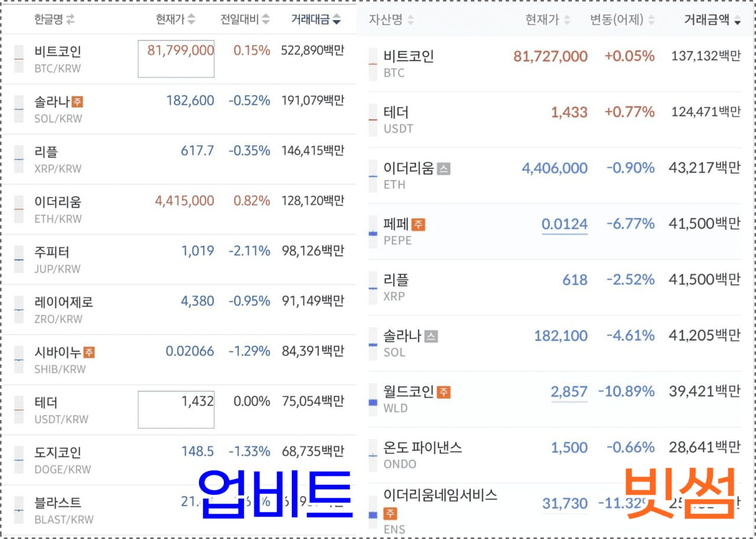Click Bithumb PEPE price 0.0124
756x539 pixels.
click(565, 224)
